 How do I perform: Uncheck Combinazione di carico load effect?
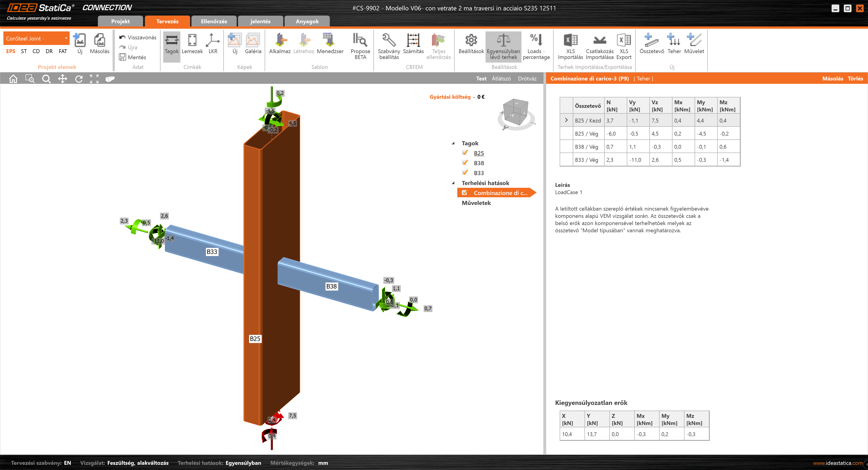pos(465,192)
